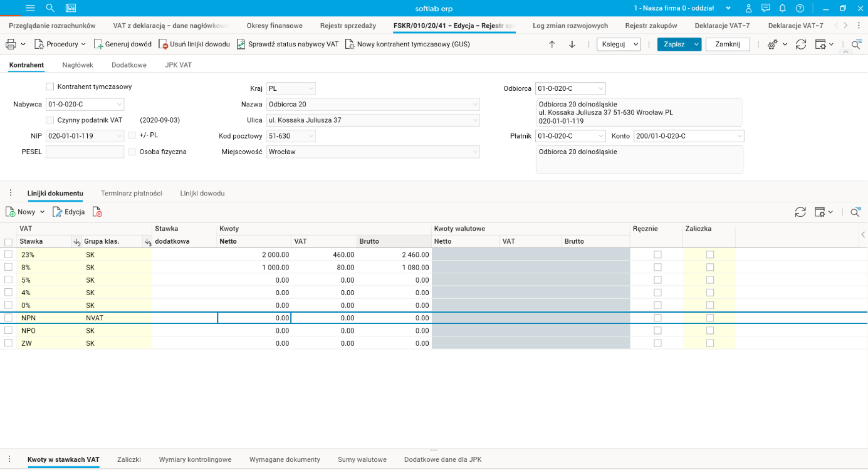This screenshot has width=868, height=470.
Task: Open the Terminarz płatności tab
Action: click(132, 193)
